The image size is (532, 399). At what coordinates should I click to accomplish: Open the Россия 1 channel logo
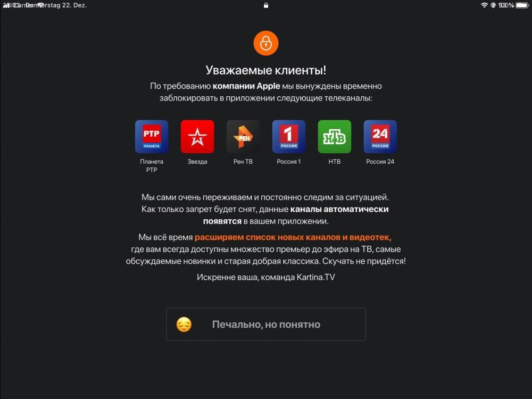(x=289, y=136)
